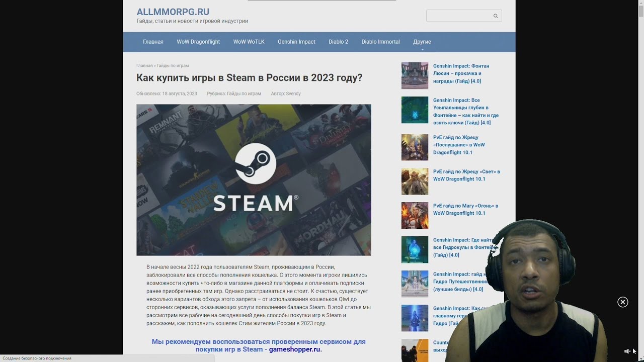Open Все Усыпальницы глубин в Фонтейне link
Viewport: 644px width, 362px height.
[466, 112]
